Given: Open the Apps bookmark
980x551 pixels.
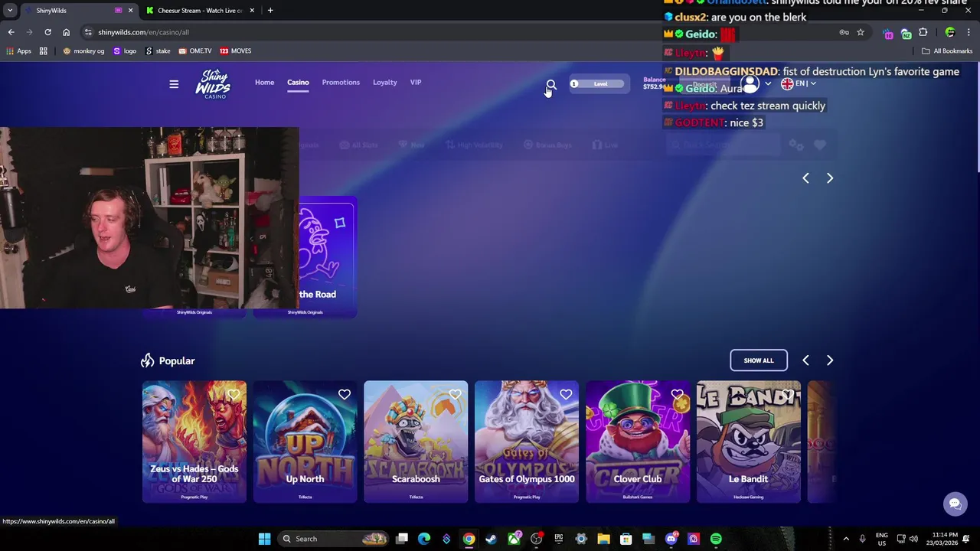Looking at the screenshot, I should pos(19,51).
